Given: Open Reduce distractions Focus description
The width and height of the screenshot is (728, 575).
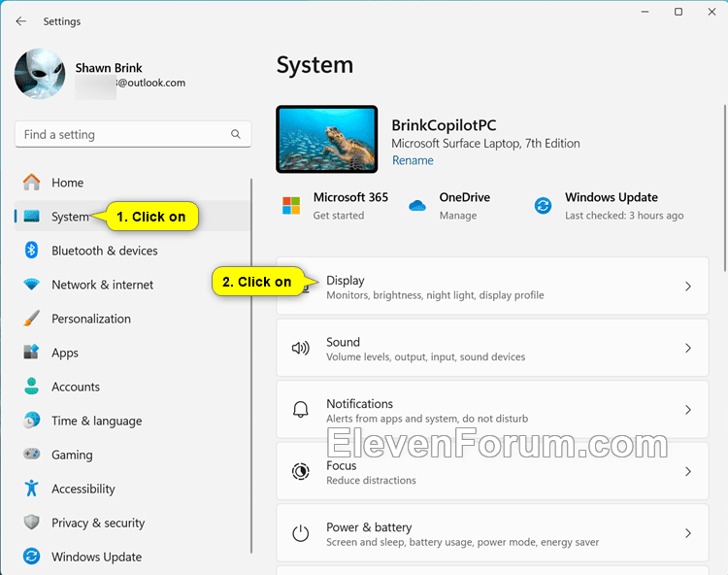Looking at the screenshot, I should click(x=371, y=480).
